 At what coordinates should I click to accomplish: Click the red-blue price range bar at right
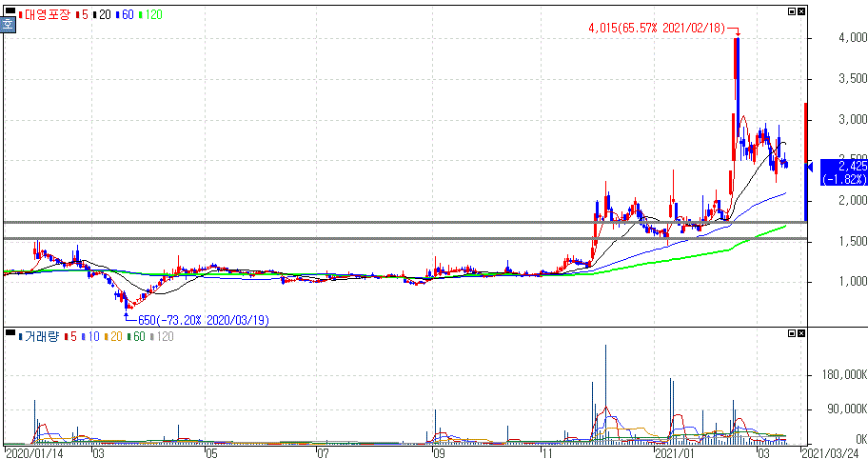[805, 162]
